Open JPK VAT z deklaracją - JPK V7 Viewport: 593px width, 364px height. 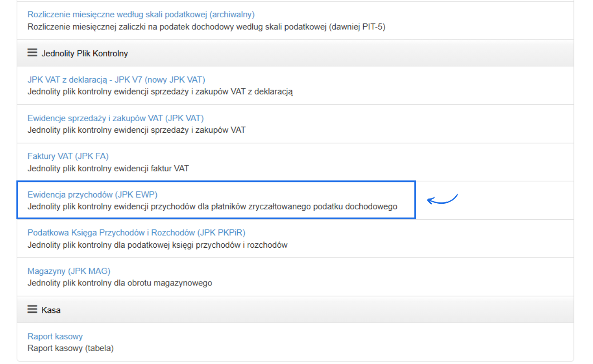coord(116,80)
